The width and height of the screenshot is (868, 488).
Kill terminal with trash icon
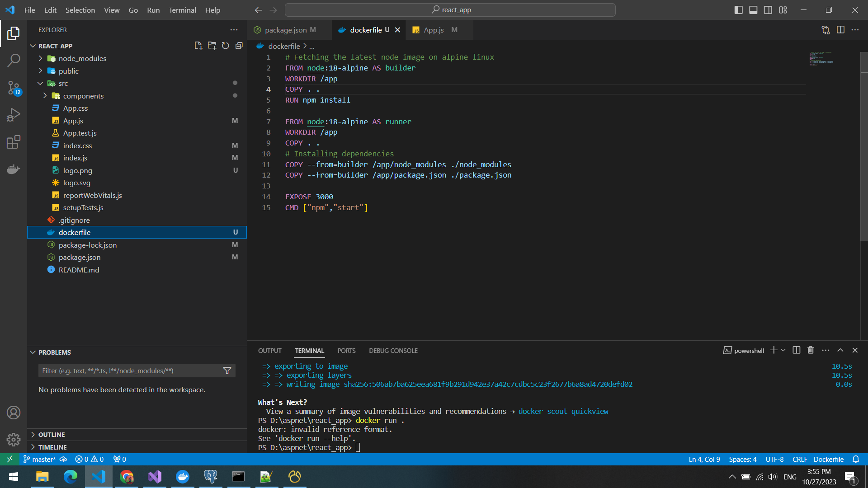tap(811, 350)
